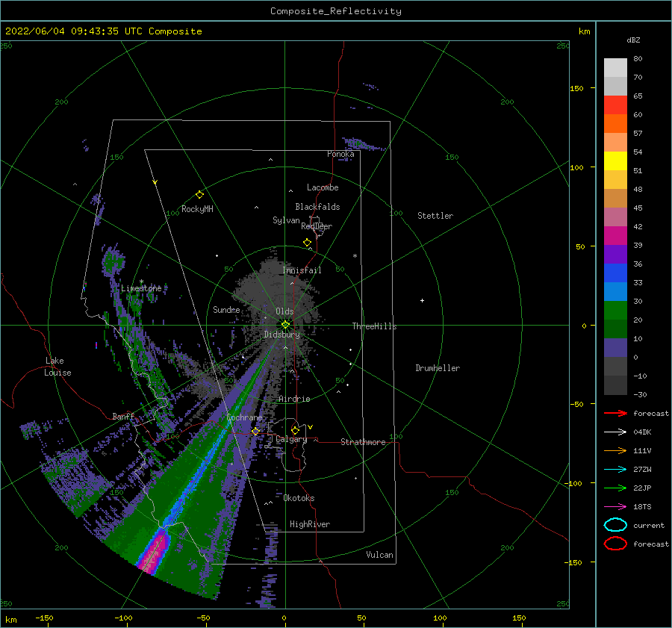This screenshot has height=628, width=672.
Task: Click the Sundre label
Action: point(226,309)
